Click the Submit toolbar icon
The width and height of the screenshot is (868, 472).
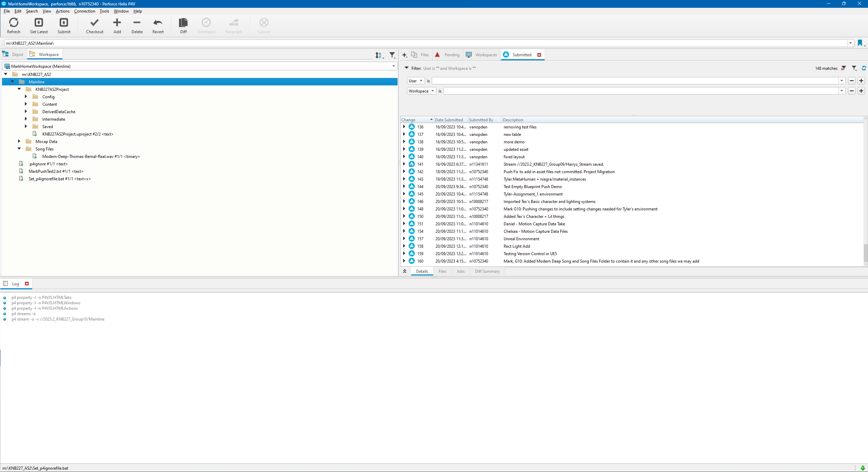(x=64, y=23)
